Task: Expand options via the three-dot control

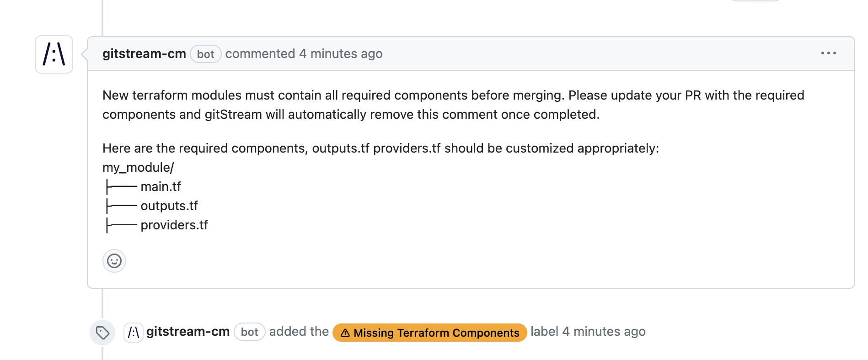Action: [x=830, y=53]
